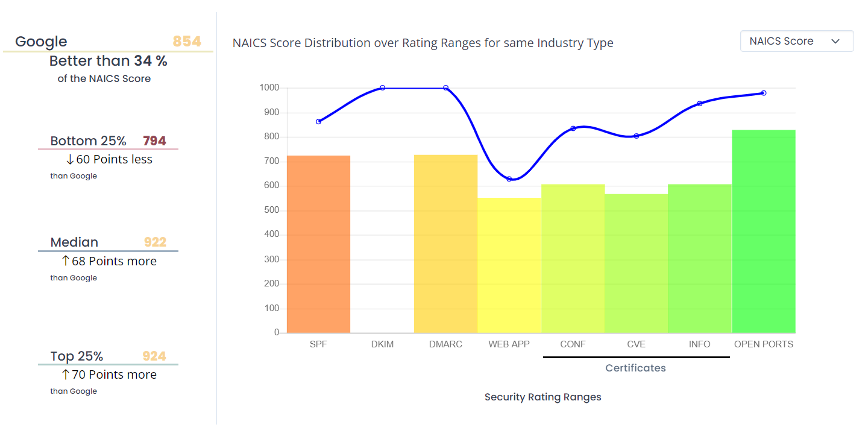Click the Median score 922

[x=154, y=242]
